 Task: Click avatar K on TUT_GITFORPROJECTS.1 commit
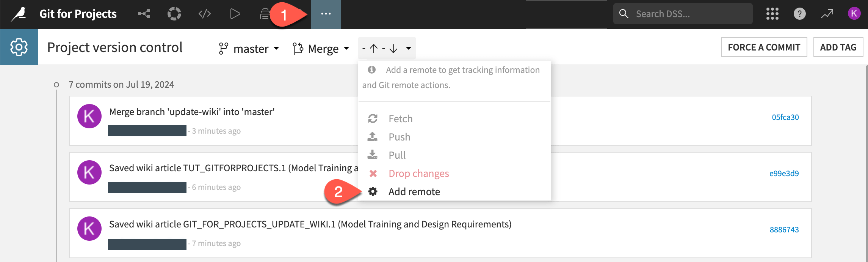tap(89, 172)
